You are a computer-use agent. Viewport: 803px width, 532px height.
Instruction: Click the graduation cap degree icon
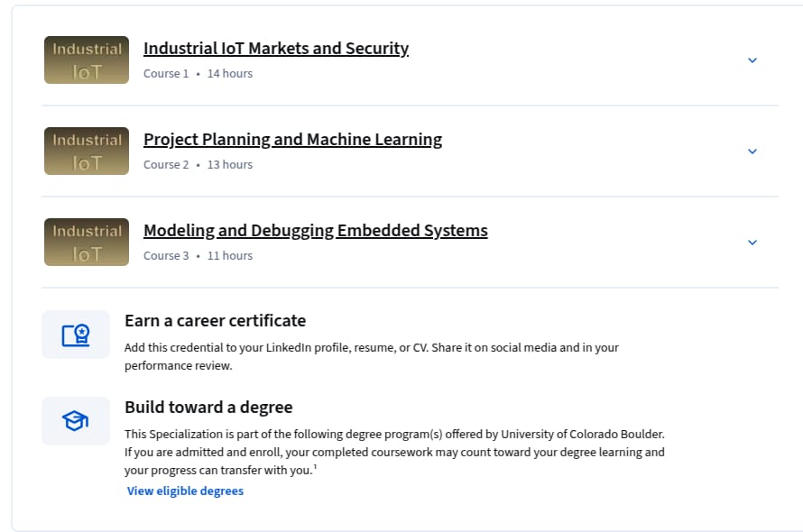click(76, 421)
